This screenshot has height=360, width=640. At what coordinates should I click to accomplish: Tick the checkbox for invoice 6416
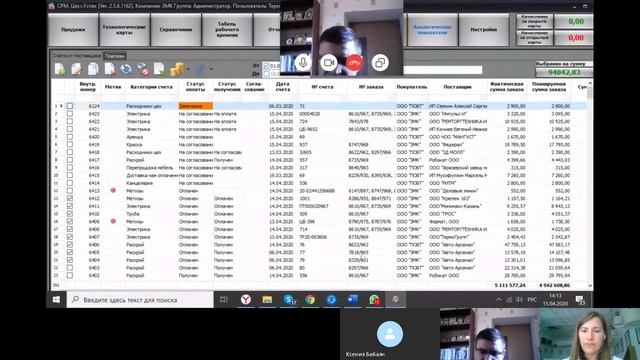tap(70, 167)
